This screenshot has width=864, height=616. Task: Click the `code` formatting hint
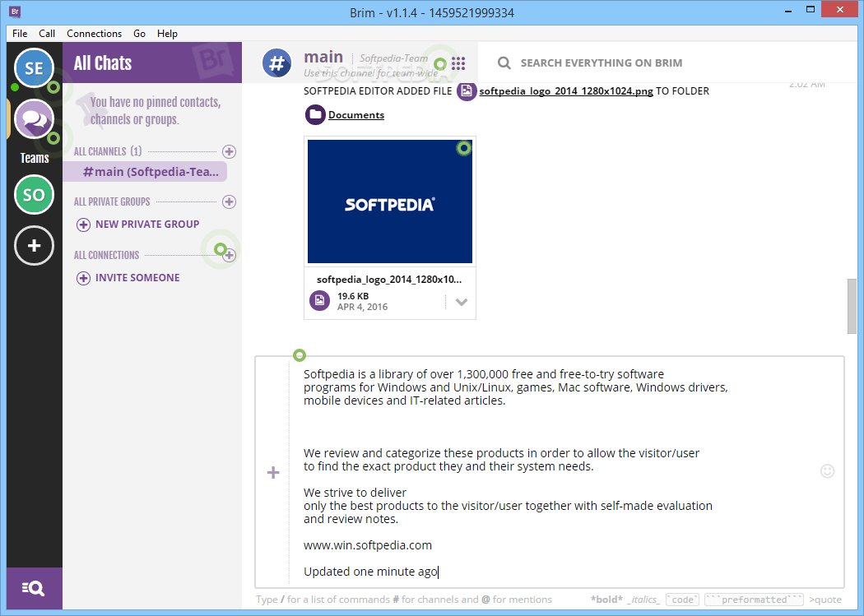coord(682,600)
